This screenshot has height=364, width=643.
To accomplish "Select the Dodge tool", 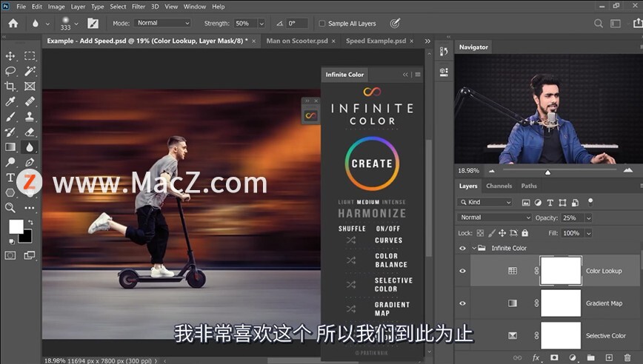I will click(x=10, y=162).
